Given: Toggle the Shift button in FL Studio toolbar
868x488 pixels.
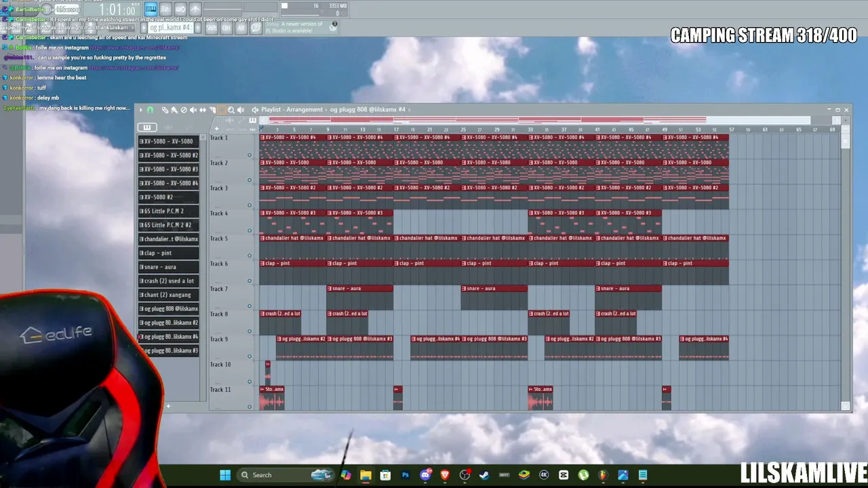Looking at the screenshot, I should click(x=211, y=28).
